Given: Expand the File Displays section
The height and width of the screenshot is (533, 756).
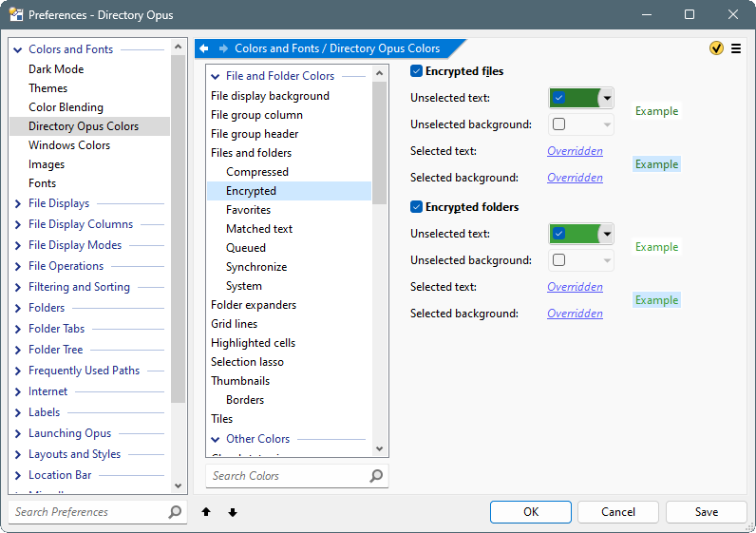Looking at the screenshot, I should coord(18,204).
